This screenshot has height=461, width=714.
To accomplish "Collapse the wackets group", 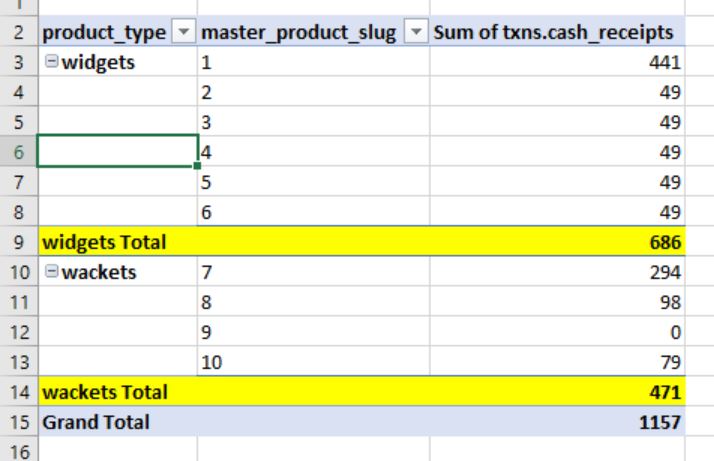I will [51, 271].
